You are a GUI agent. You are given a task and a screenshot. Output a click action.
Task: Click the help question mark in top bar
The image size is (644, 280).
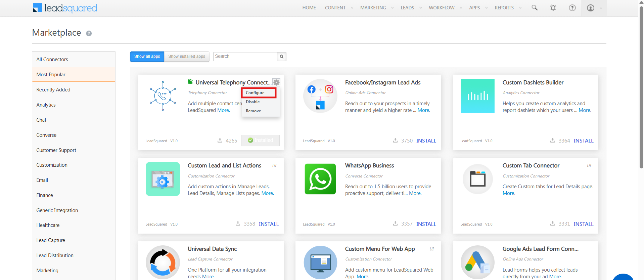572,8
